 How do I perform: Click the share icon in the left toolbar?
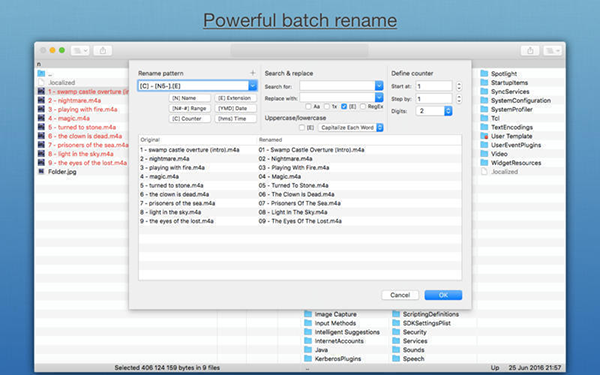(x=103, y=51)
